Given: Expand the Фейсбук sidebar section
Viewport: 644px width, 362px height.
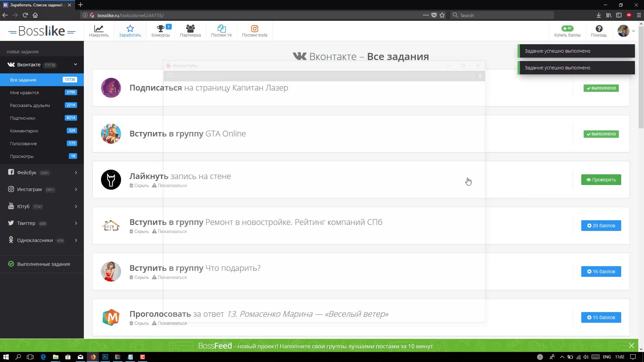Looking at the screenshot, I should coord(42,173).
